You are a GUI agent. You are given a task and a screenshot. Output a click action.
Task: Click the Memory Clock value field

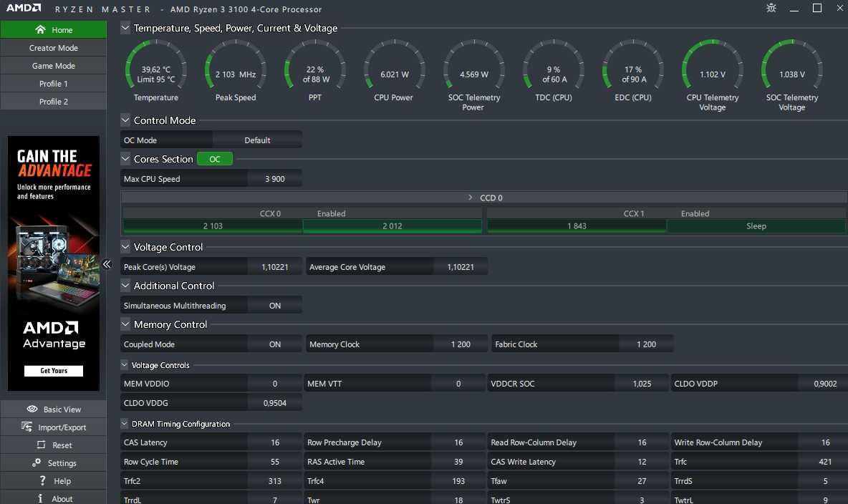[x=461, y=344]
